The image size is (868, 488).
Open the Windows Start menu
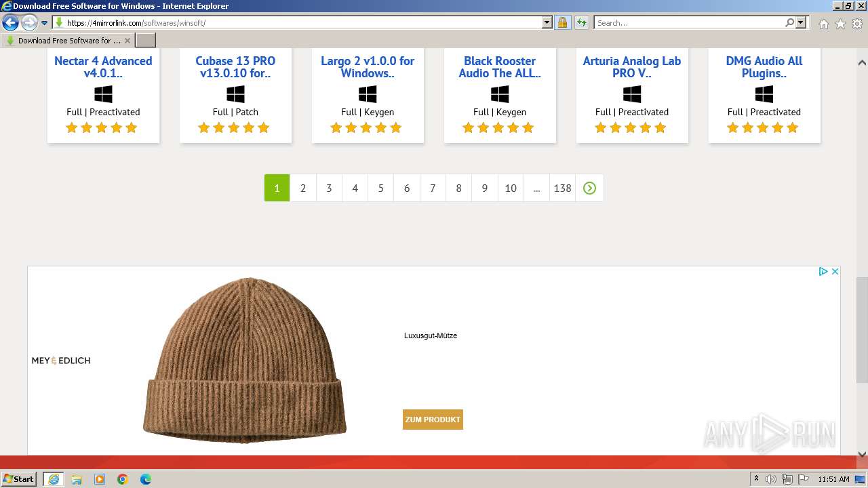point(19,479)
